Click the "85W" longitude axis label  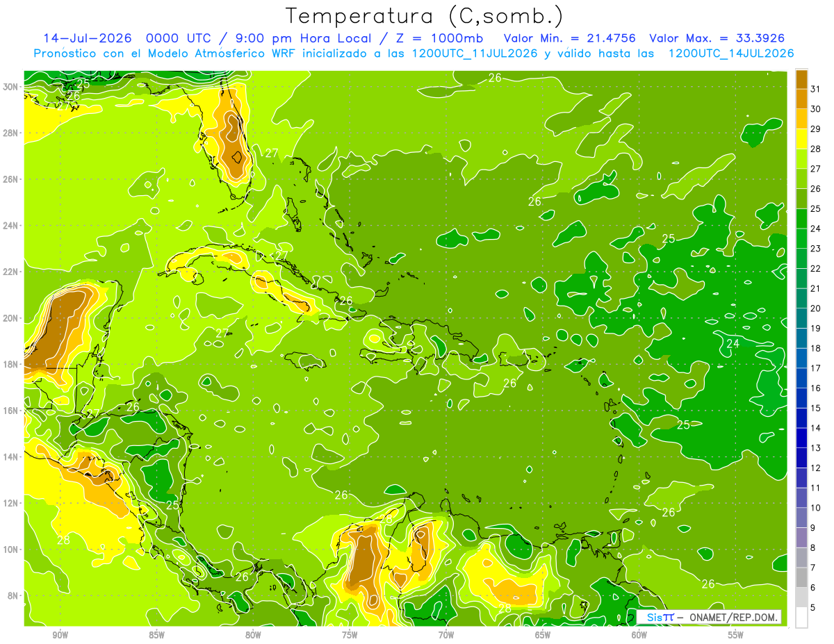[x=157, y=635]
